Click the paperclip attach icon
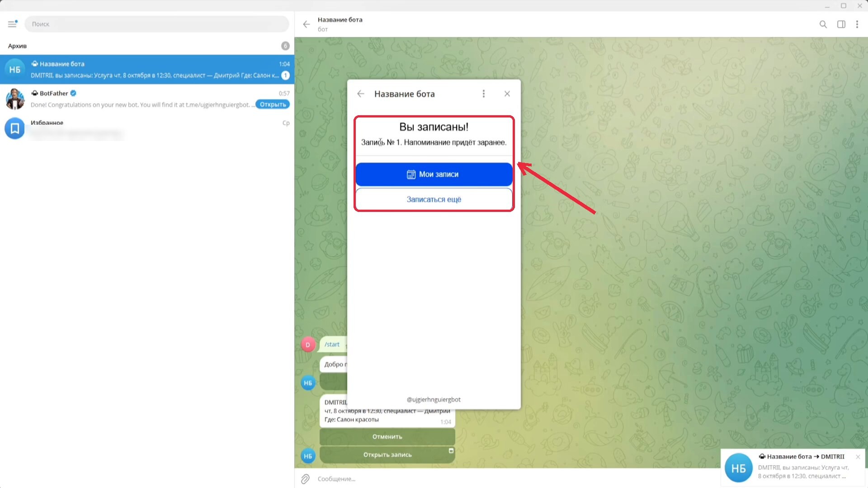868x488 pixels. [x=306, y=479]
